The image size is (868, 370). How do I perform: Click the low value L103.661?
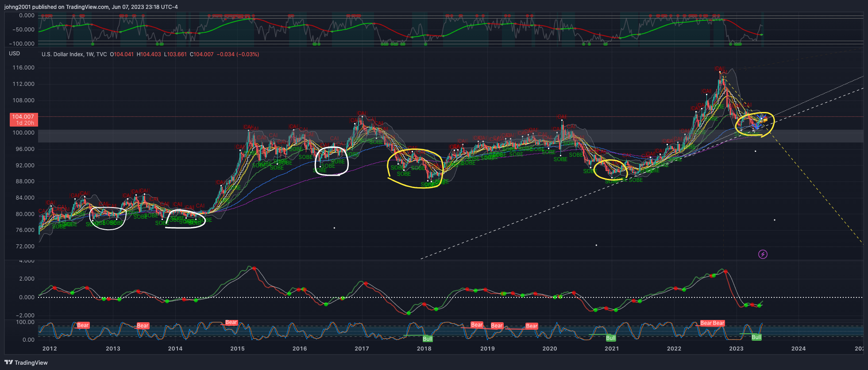click(175, 54)
